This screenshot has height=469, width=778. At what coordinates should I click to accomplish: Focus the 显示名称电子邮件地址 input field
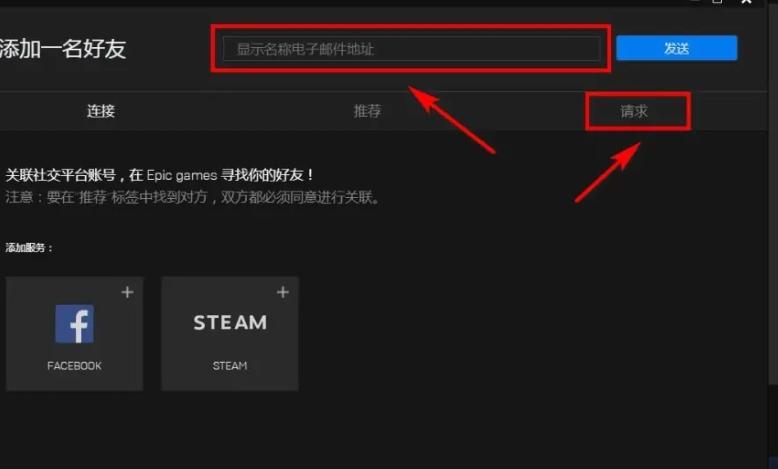point(411,49)
